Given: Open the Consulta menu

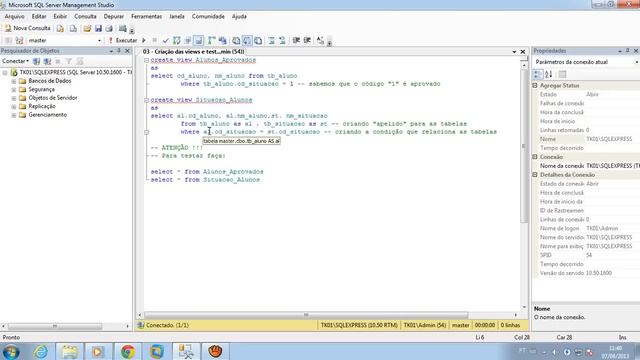Looking at the screenshot, I should tap(85, 16).
